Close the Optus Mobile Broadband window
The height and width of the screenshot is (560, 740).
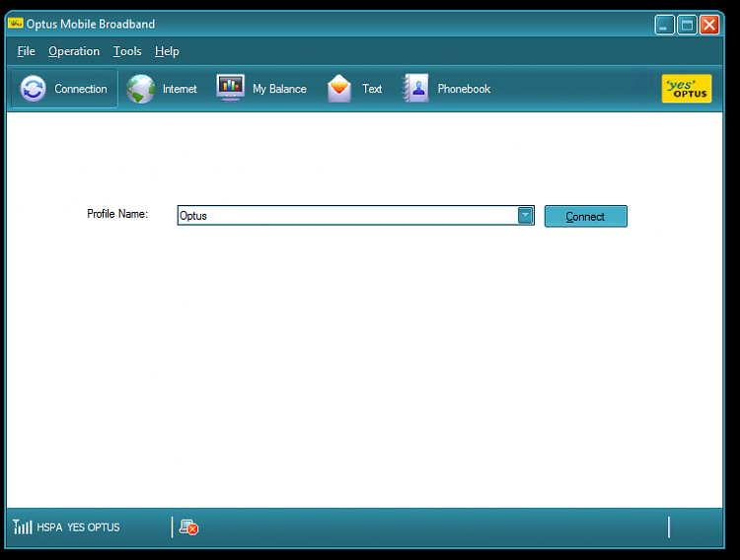click(x=709, y=25)
